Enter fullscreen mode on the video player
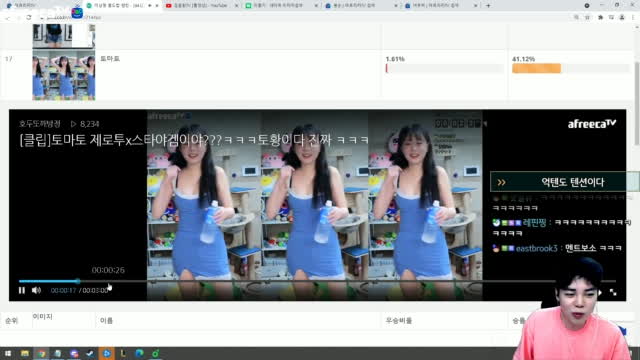Image resolution: width=640 pixels, height=360 pixels. tap(613, 292)
